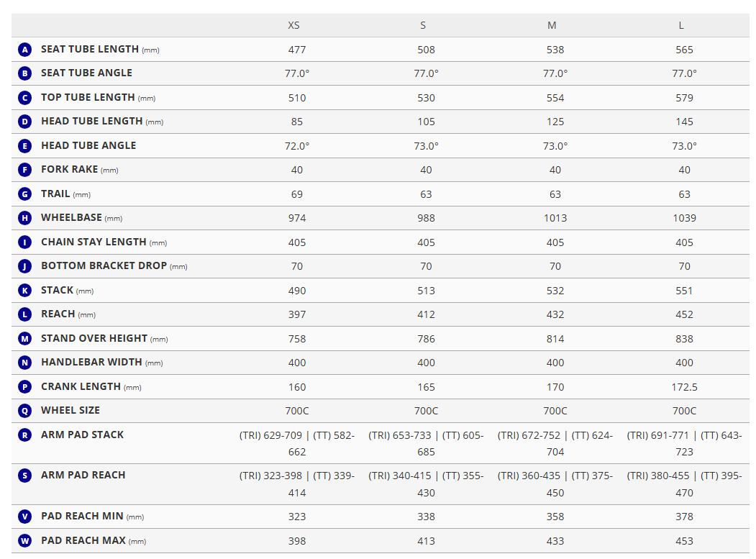
Task: Select the Arm Pad Reach row label
Action: click(x=83, y=475)
